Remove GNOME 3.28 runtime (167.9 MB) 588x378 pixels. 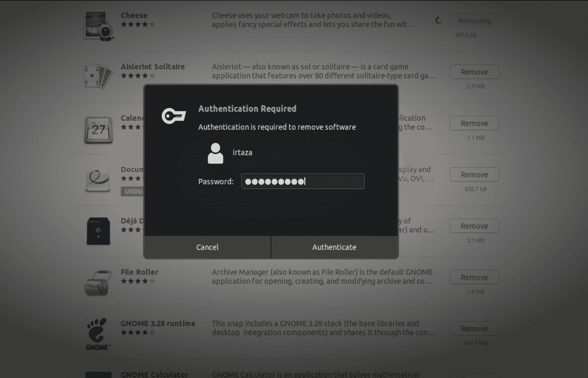(x=474, y=328)
